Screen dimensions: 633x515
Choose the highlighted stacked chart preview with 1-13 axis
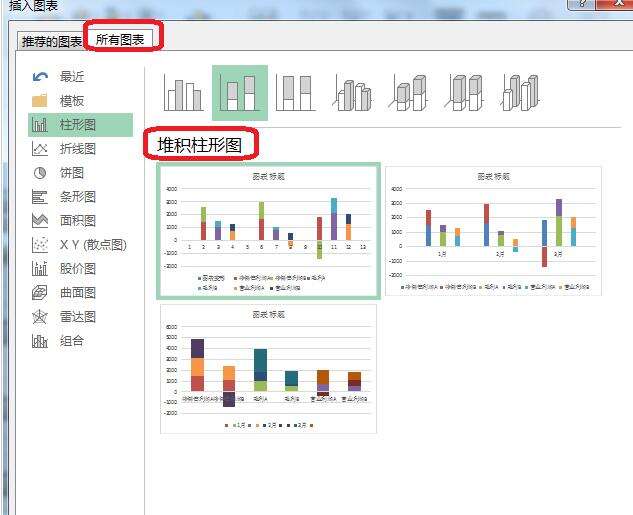[x=268, y=231]
